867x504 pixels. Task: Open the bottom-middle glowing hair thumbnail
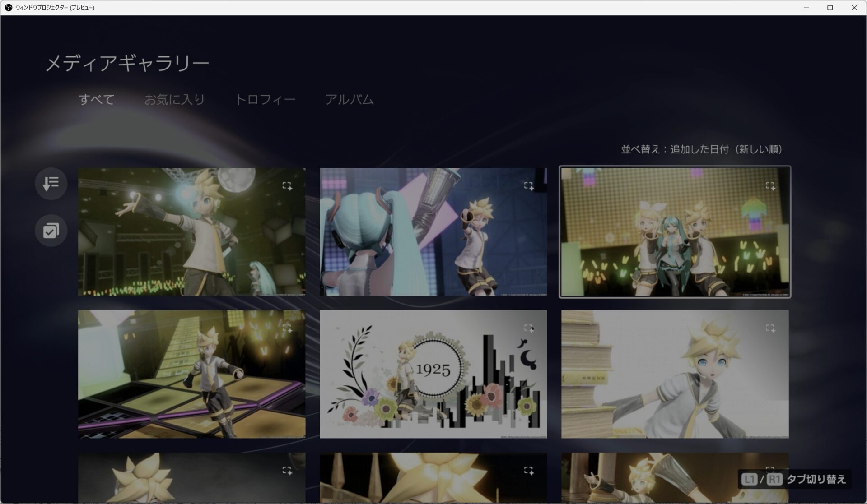click(x=433, y=478)
